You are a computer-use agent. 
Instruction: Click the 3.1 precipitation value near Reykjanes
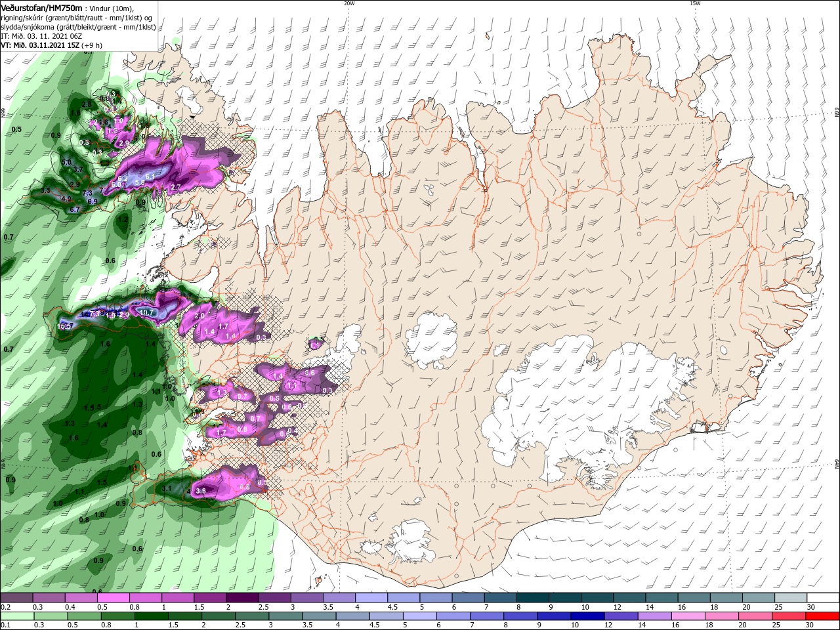coord(166,488)
